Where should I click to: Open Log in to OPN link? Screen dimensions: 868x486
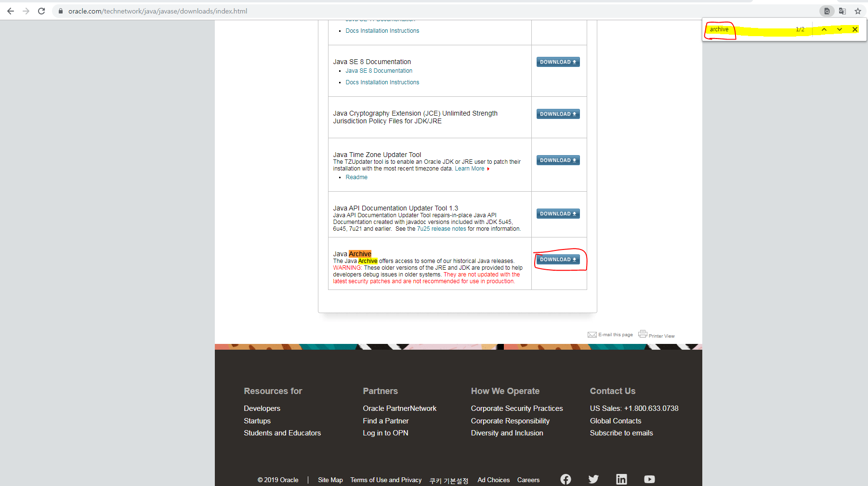385,433
